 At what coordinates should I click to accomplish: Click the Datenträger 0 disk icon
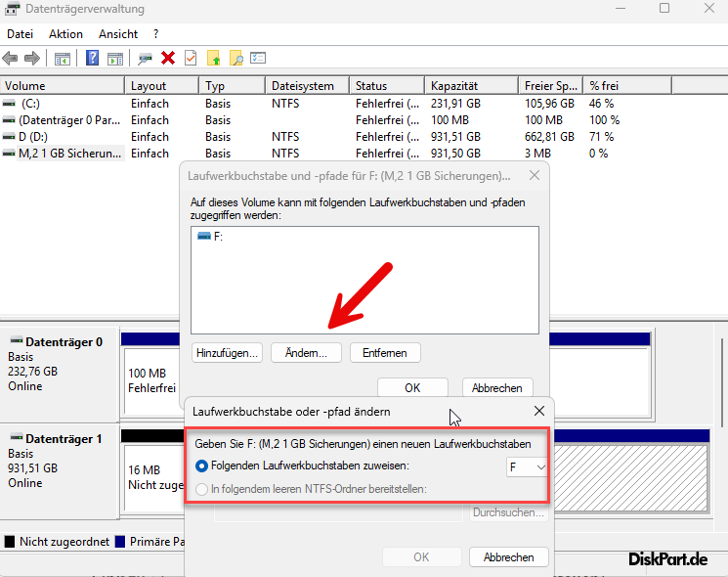[17, 340]
